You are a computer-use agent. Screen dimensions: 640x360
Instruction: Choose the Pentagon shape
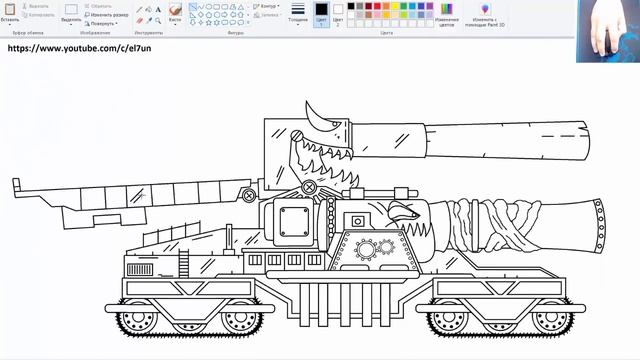209,15
